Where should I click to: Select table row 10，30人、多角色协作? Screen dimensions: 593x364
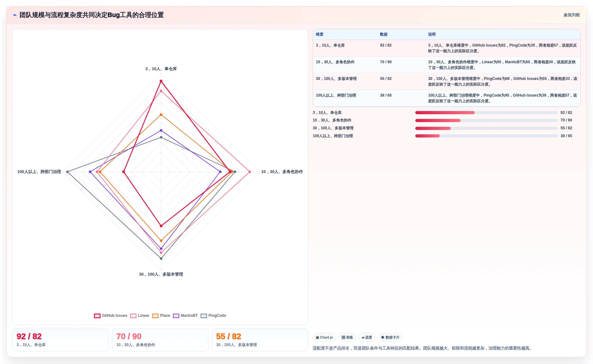click(x=446, y=65)
